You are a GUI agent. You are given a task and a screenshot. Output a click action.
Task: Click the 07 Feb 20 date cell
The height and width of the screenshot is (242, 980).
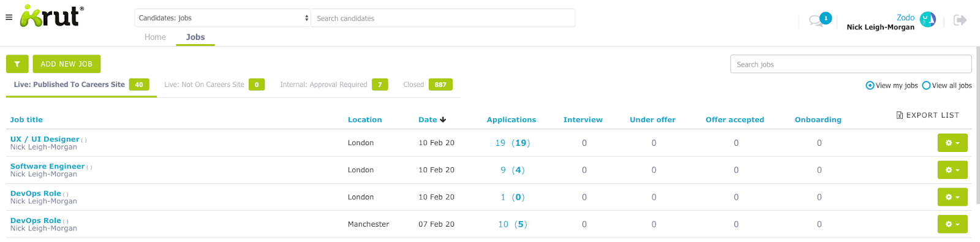[436, 224]
